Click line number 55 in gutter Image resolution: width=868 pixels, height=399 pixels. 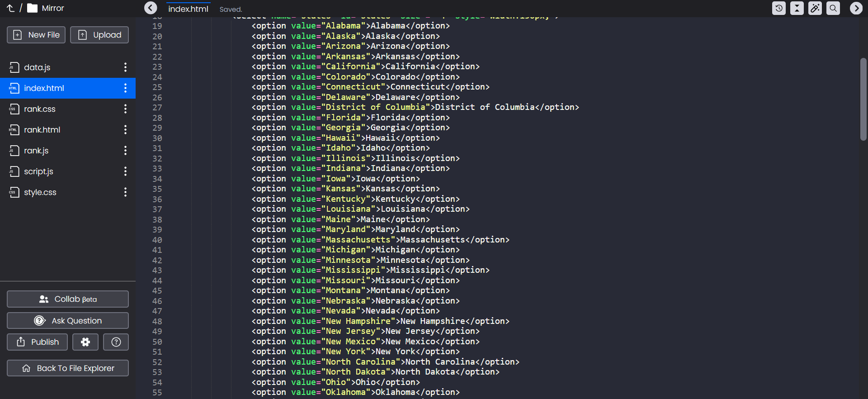point(157,392)
